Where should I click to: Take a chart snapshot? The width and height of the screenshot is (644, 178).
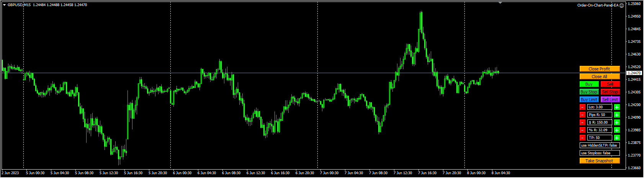(x=600, y=161)
